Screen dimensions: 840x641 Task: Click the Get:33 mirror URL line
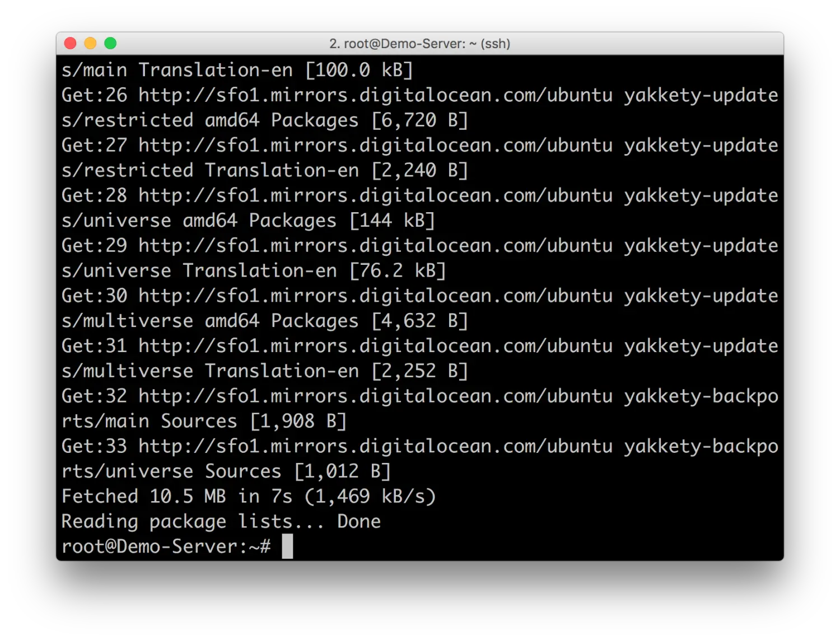[x=420, y=446]
